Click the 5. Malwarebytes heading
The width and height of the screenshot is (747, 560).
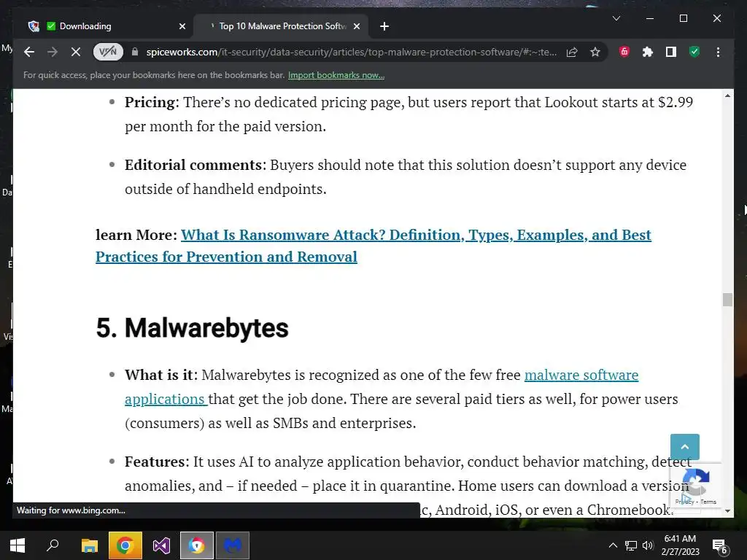pos(192,328)
